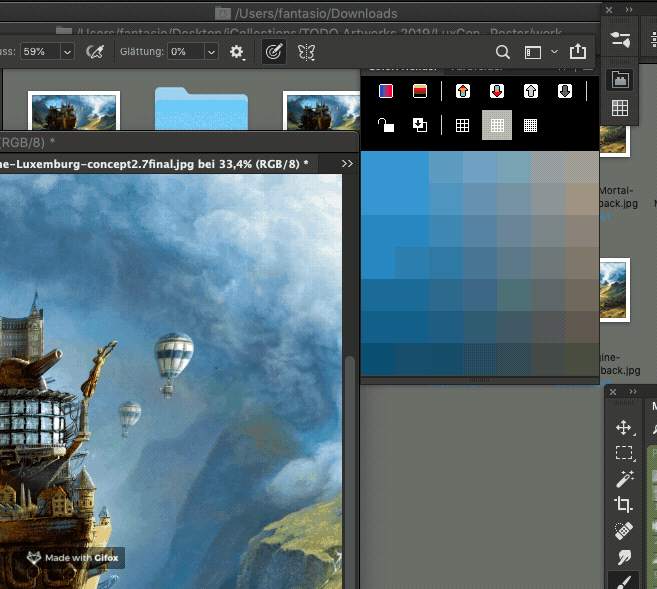Click the red down arrow icon

[x=497, y=91]
